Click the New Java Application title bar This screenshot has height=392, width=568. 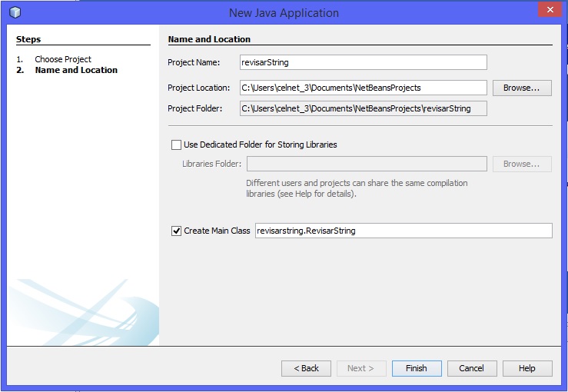pyautogui.click(x=284, y=12)
